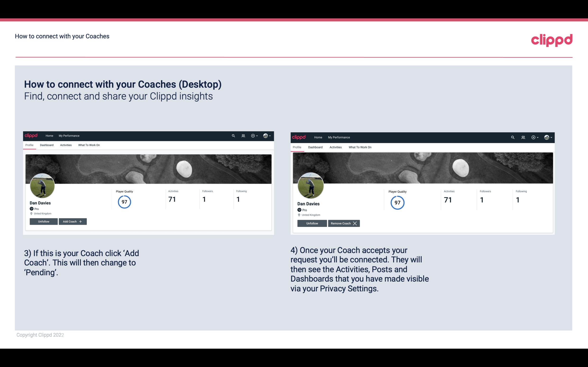Viewport: 588px width, 367px height.
Task: Click the search icon in top navigation
Action: [x=234, y=135]
